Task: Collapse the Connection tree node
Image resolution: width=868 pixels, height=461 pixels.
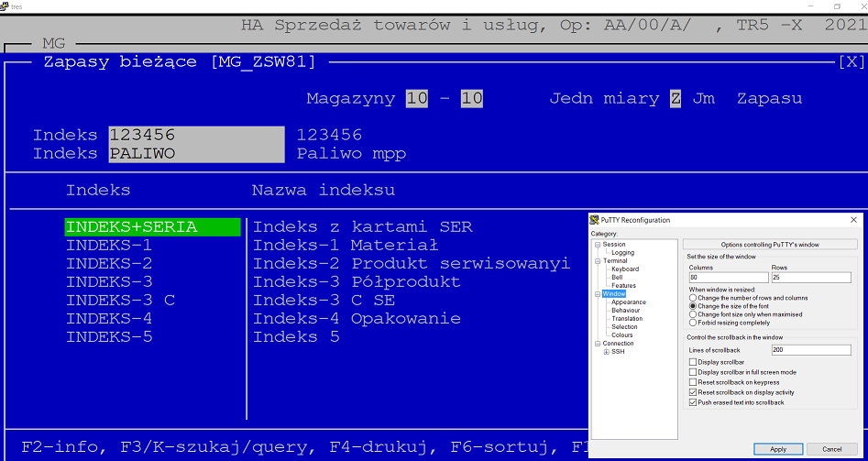Action: (x=598, y=343)
